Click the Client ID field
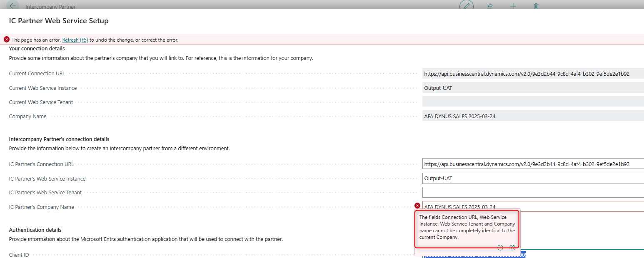Viewport: 644px width, 258px height. [583, 255]
